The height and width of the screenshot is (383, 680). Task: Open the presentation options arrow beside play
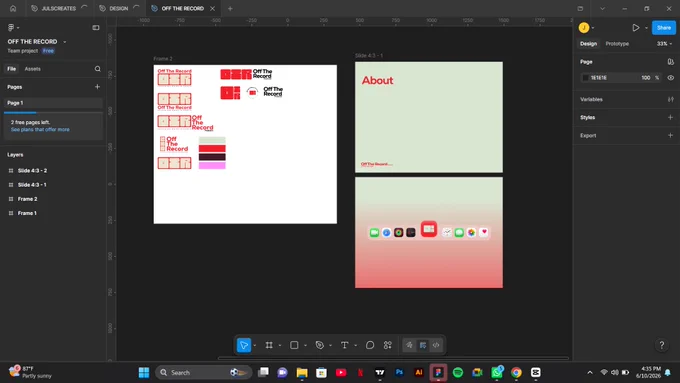646,28
